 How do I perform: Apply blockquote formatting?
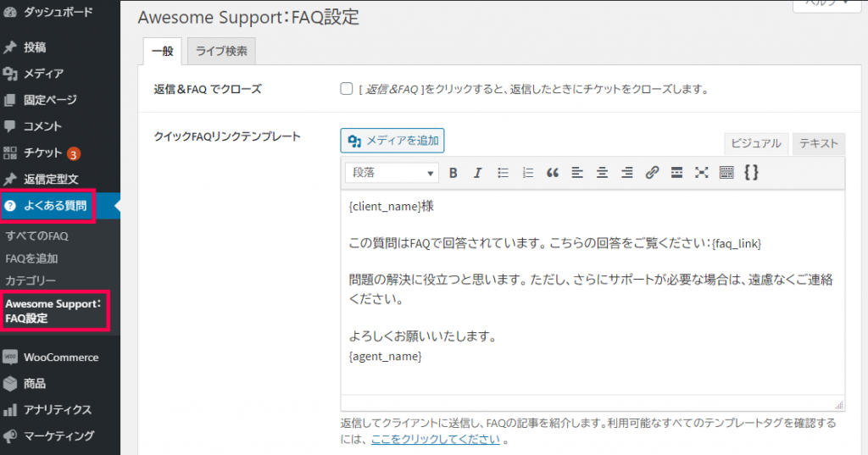(553, 173)
